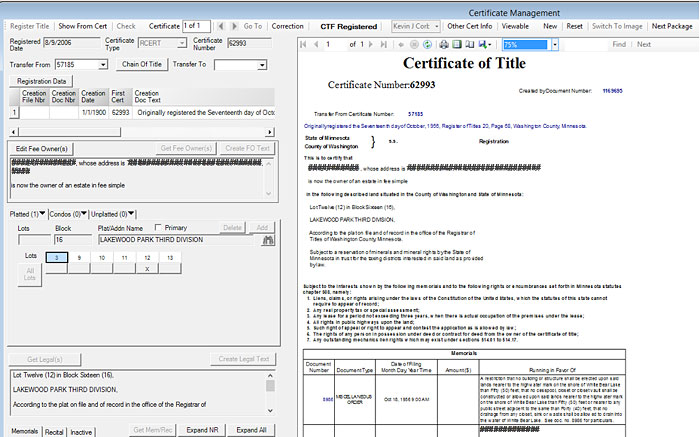The image size is (700, 437).
Task: Open Other Cert Info
Action: [470, 26]
